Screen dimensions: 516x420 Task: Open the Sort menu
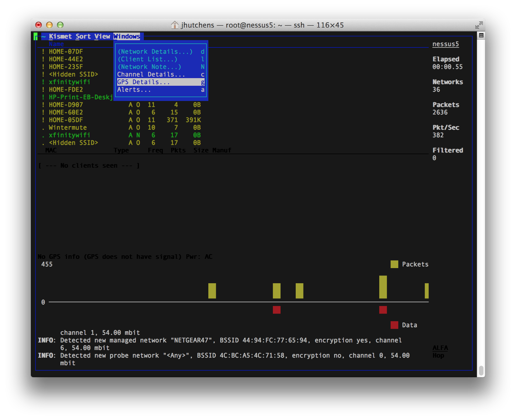83,36
